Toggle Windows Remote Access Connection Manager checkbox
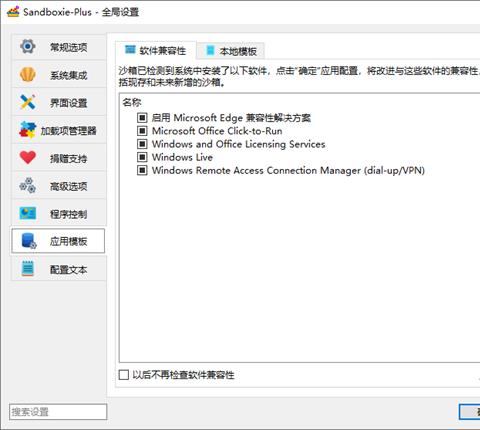Screen dimensions: 480x430 coord(142,170)
